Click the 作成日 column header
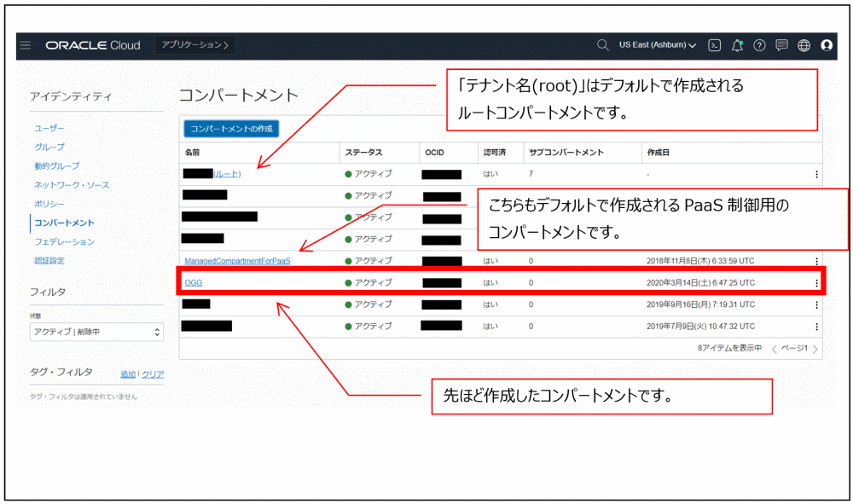853x504 pixels. (x=658, y=153)
